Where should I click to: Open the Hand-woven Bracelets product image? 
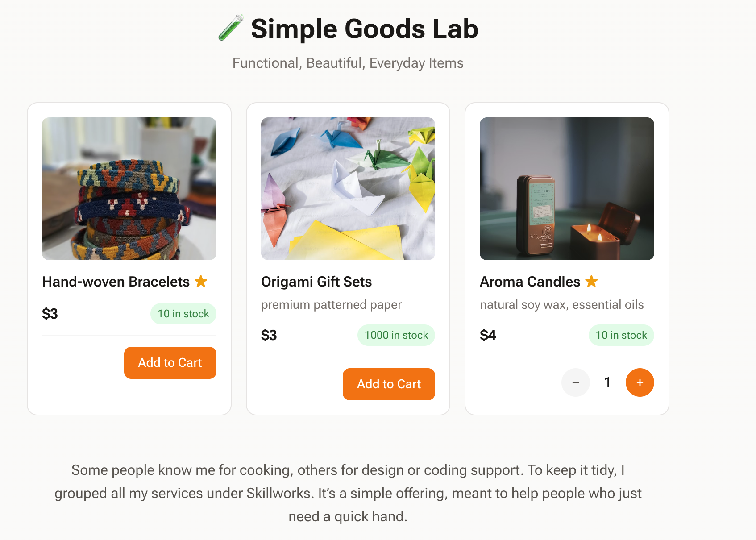pos(129,189)
